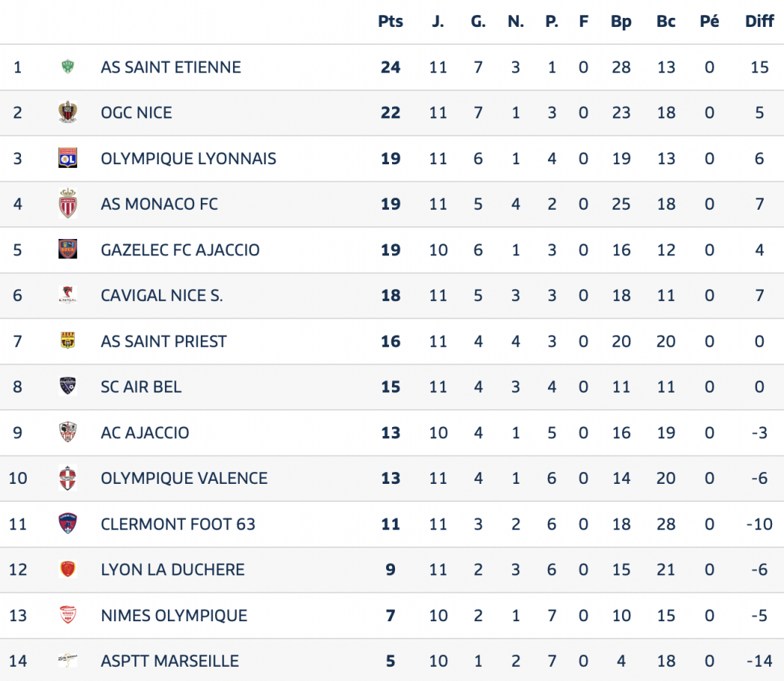Screen dimensions: 784x681
Task: Click the OGC Nice club crest
Action: pyautogui.click(x=68, y=113)
